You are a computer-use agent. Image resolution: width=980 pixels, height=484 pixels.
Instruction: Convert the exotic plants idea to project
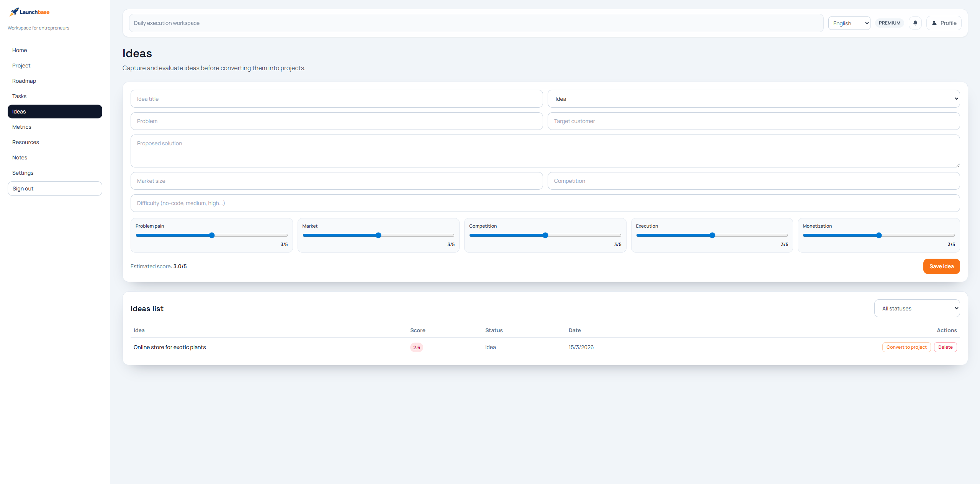(x=906, y=347)
